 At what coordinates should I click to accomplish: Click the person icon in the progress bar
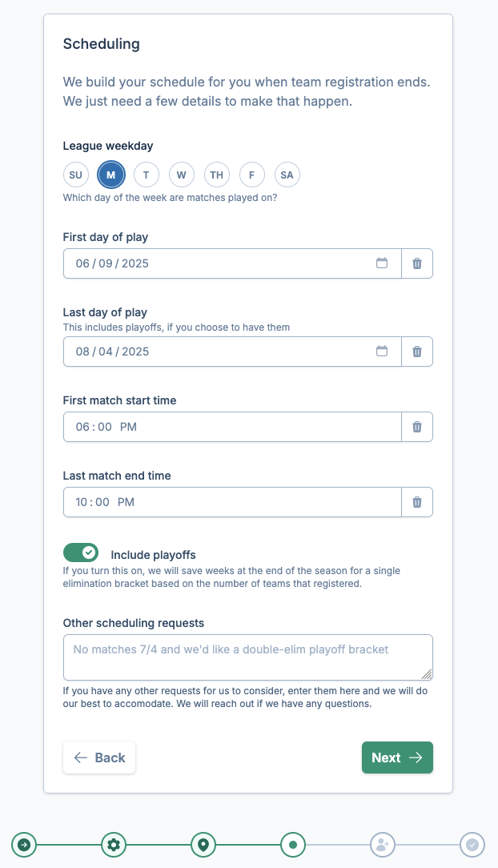point(382,844)
